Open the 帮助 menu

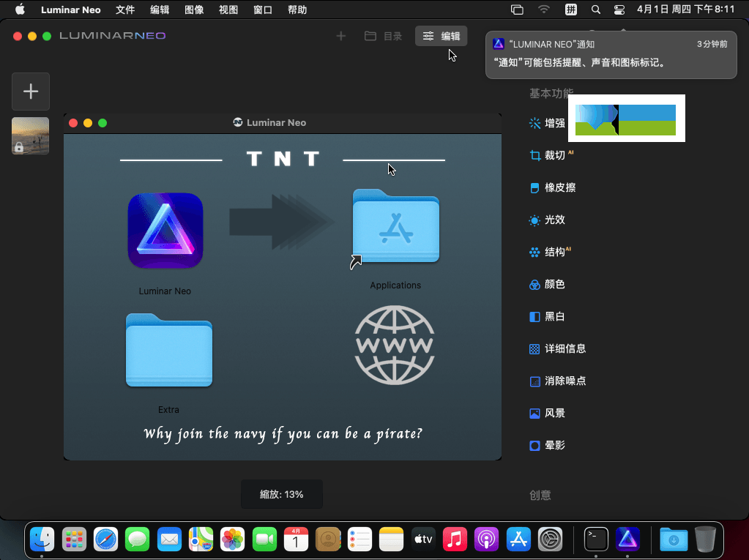(x=297, y=10)
